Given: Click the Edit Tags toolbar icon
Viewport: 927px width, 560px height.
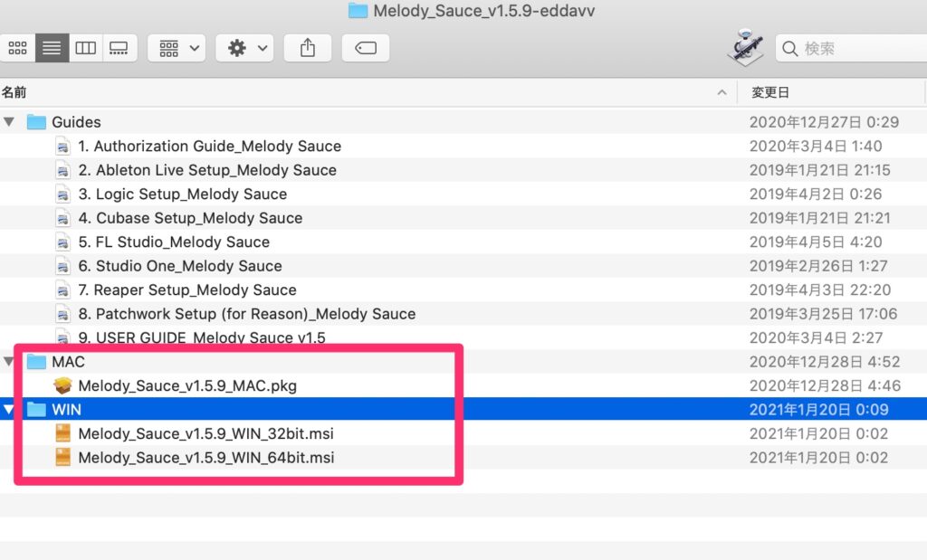Looking at the screenshot, I should 366,48.
